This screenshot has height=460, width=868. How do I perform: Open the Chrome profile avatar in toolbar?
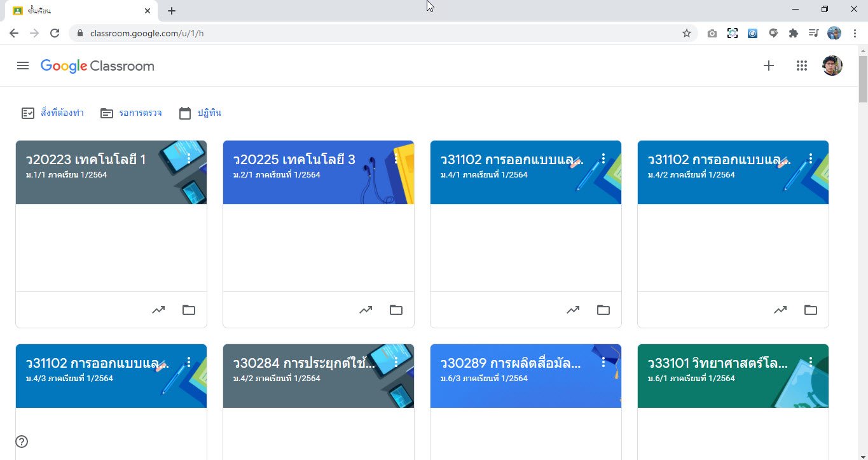(834, 33)
